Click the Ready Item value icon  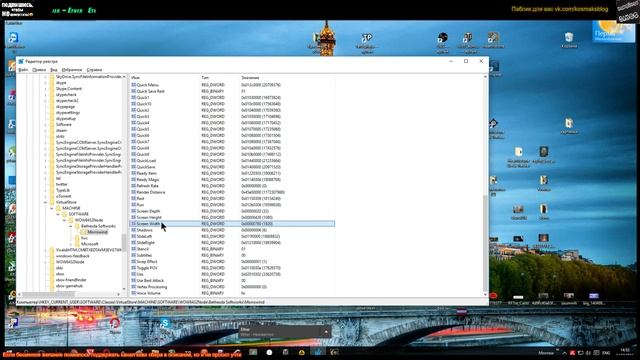133,173
